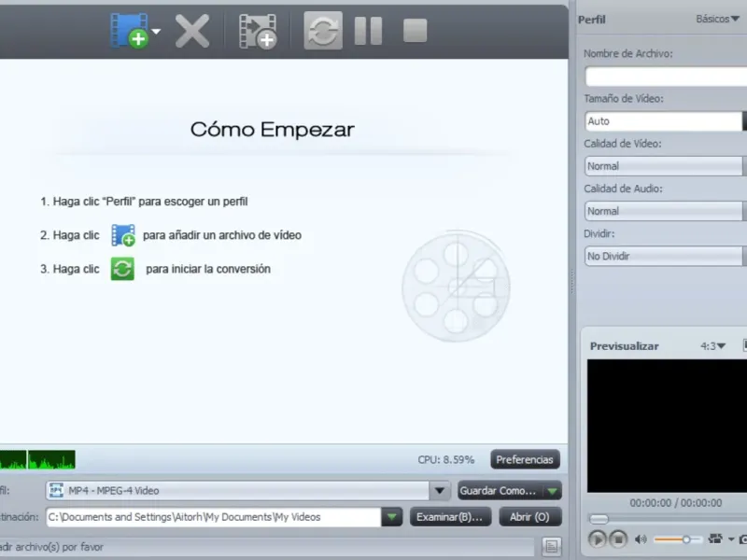Click the black preview video area
The height and width of the screenshot is (560, 747).
pyautogui.click(x=667, y=426)
